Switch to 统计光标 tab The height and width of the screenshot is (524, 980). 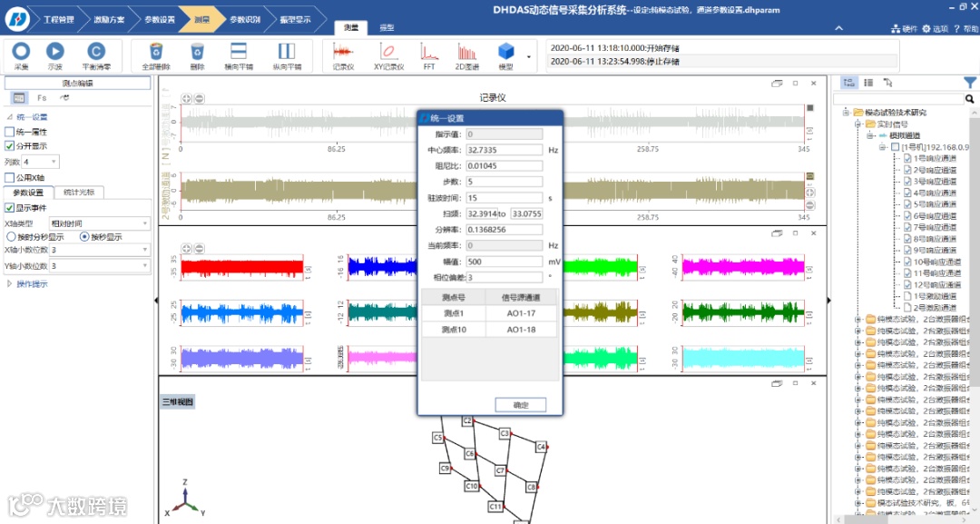click(x=79, y=192)
